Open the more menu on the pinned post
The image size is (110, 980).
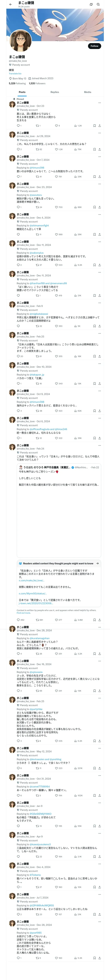100,103
